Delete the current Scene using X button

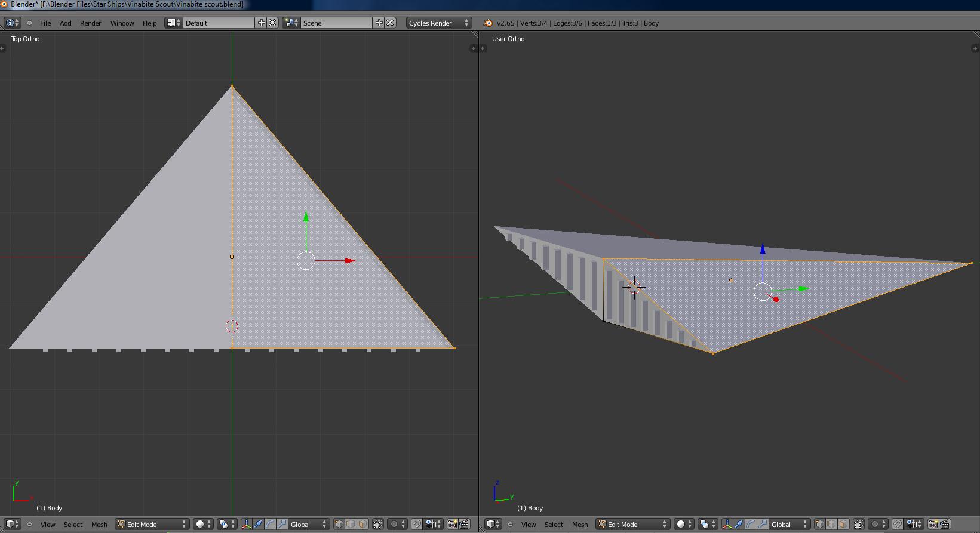click(390, 23)
